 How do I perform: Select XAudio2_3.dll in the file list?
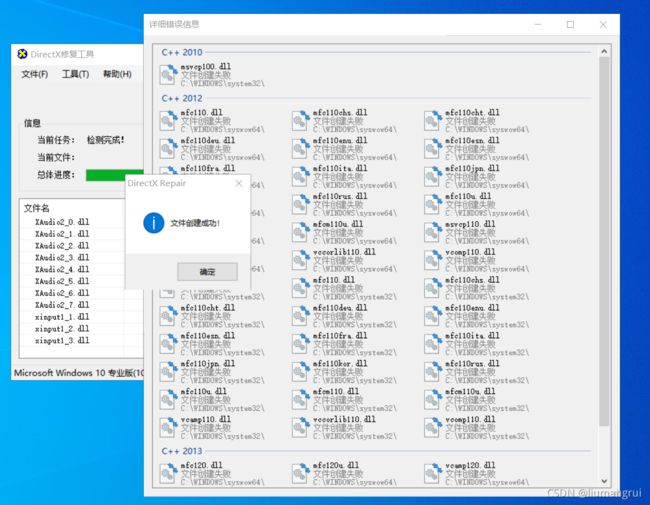click(62, 258)
